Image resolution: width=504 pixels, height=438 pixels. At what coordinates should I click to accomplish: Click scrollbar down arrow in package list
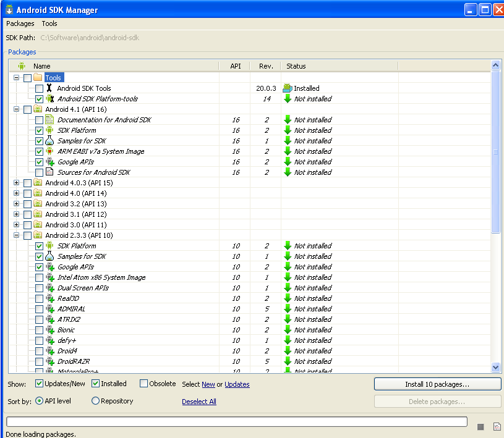pos(495,367)
